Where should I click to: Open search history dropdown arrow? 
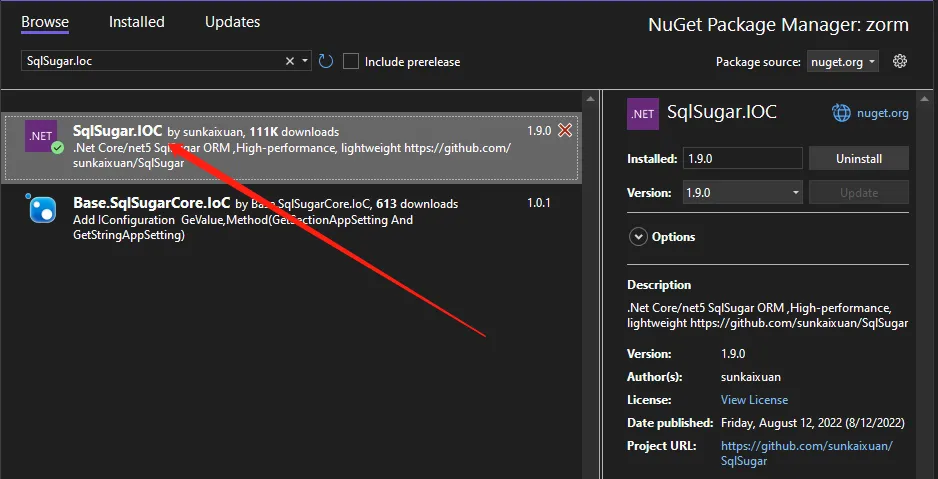(304, 61)
